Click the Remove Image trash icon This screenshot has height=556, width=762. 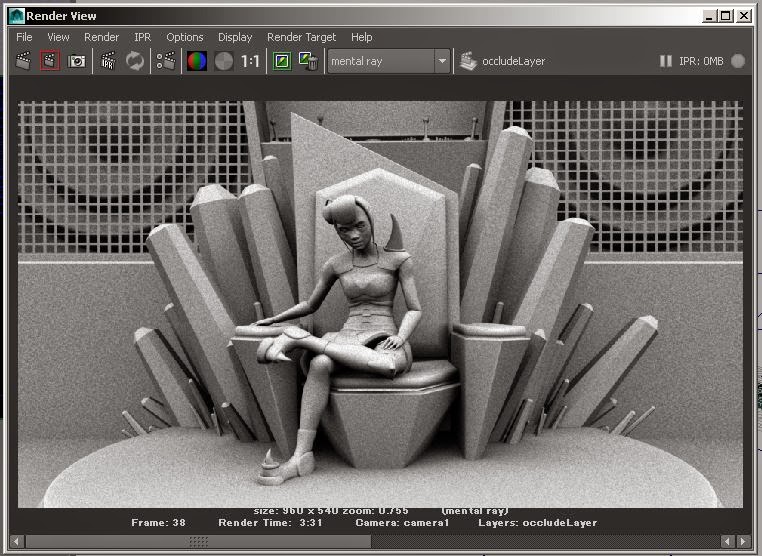pos(308,61)
